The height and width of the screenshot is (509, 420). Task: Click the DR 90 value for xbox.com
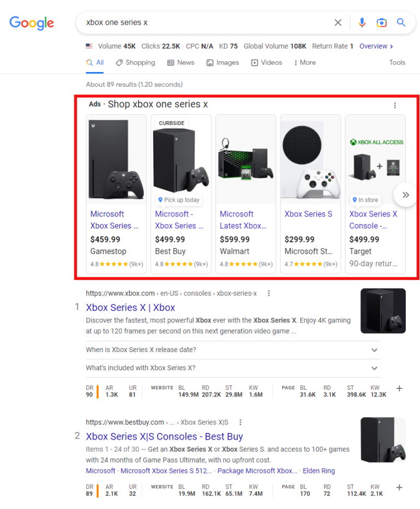click(89, 394)
